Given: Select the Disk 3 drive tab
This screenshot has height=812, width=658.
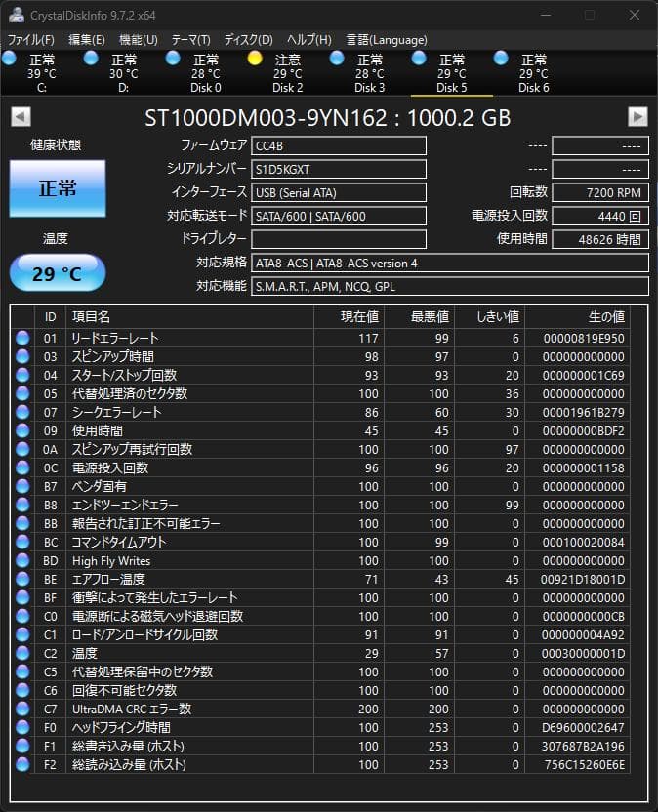Looking at the screenshot, I should 369,73.
